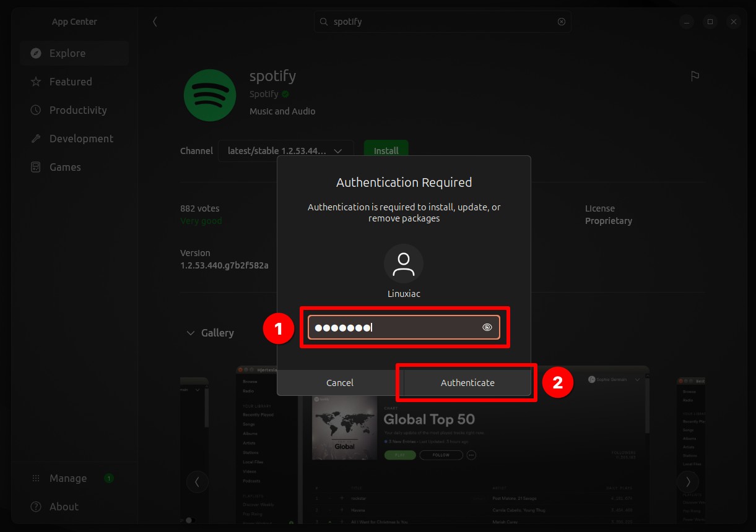Click the 882 votes text

click(x=200, y=208)
